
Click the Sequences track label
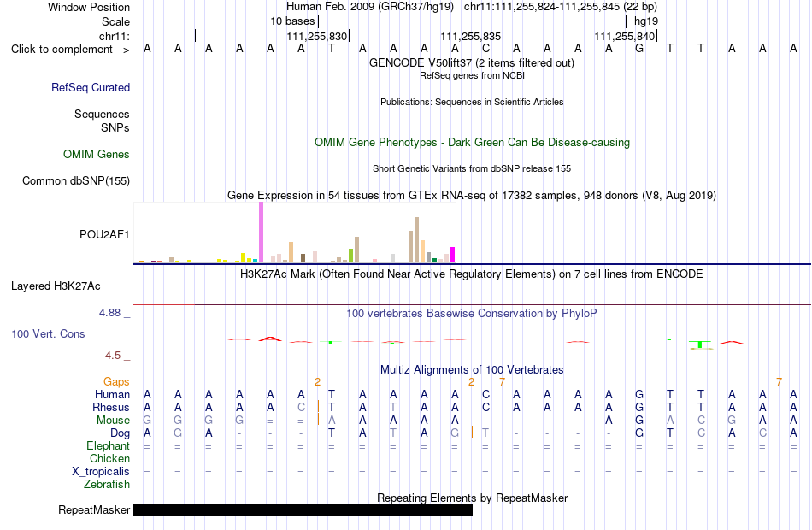point(102,114)
